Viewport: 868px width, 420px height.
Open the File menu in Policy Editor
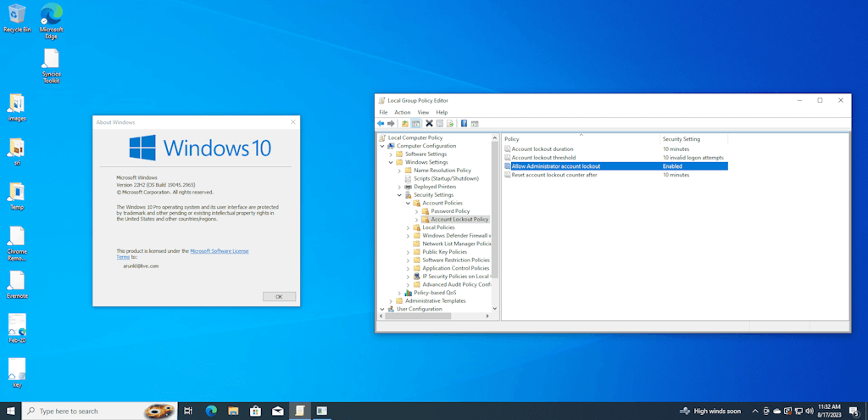(383, 113)
